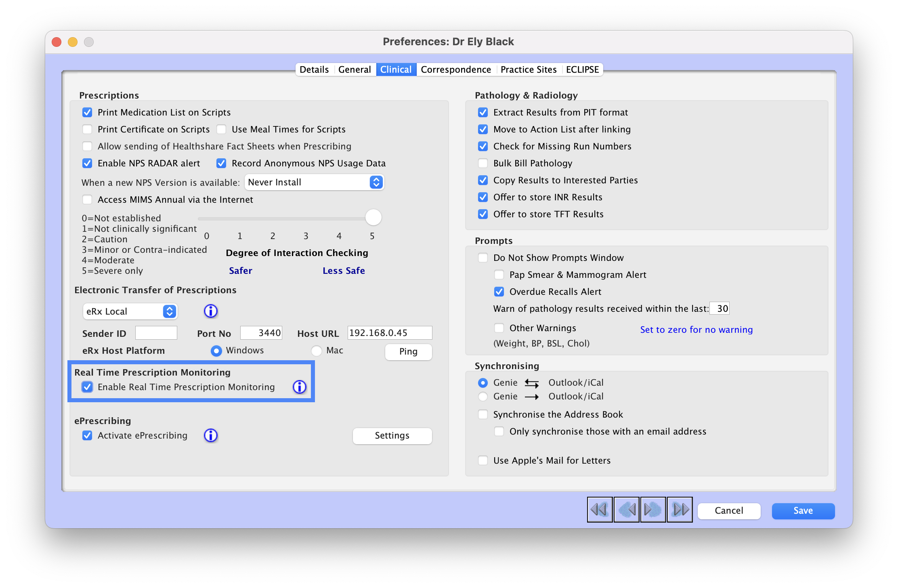Viewport: 898px width, 588px height.
Task: Click Set to zero for no warning link
Action: 696,330
